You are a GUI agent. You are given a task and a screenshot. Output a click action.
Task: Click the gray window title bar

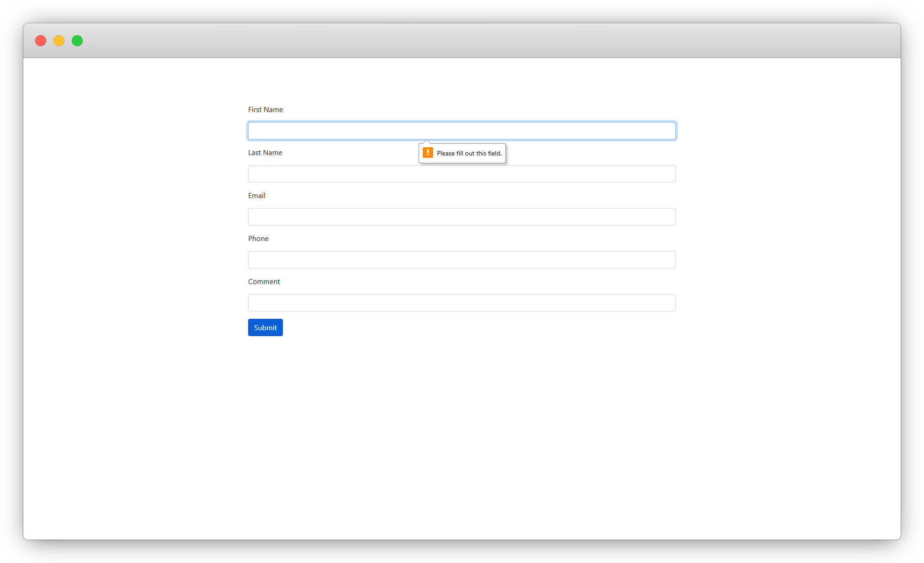pyautogui.click(x=462, y=41)
